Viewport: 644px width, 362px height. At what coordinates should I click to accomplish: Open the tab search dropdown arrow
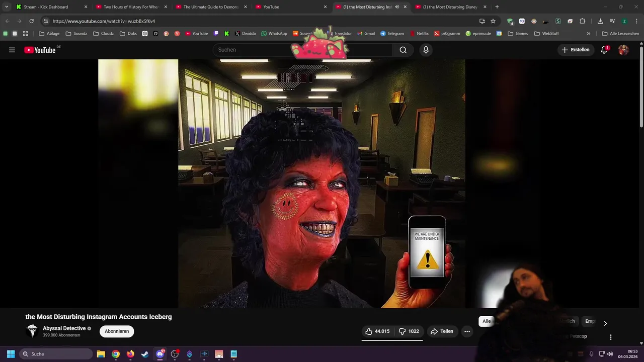coord(7,7)
